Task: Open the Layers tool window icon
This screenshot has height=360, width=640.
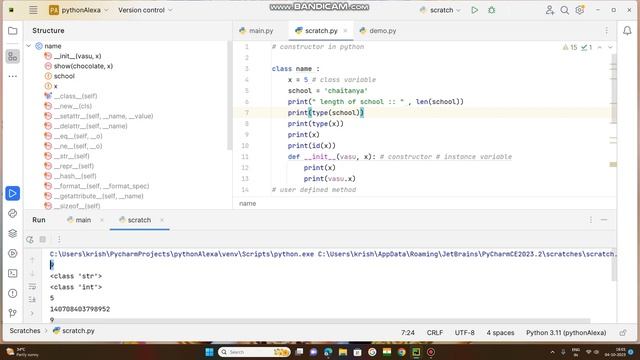Action: click(x=13, y=233)
